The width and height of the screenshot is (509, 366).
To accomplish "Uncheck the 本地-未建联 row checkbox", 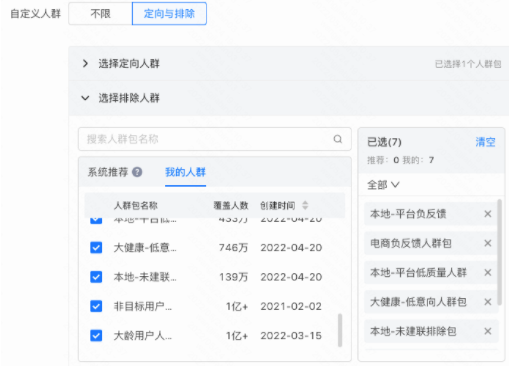I will tap(96, 277).
